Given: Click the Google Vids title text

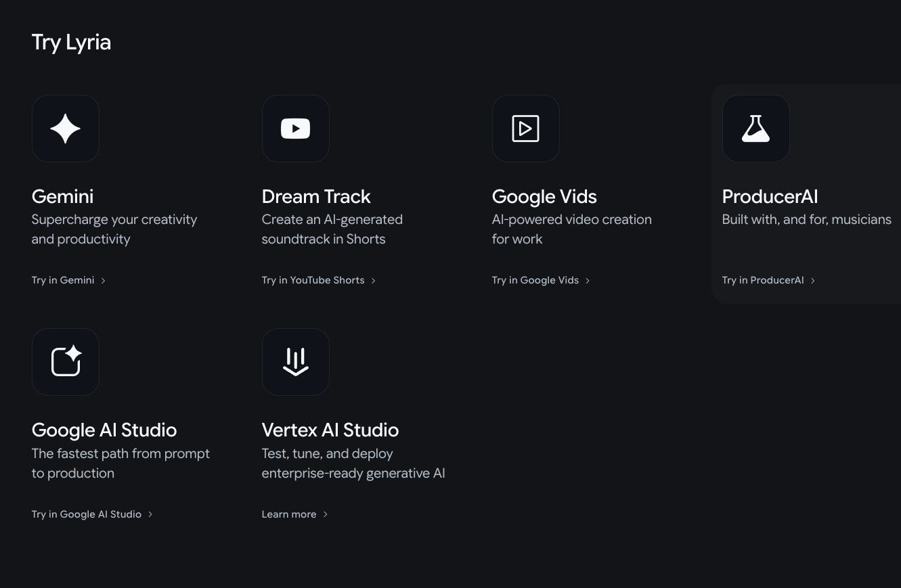Looking at the screenshot, I should [x=544, y=196].
